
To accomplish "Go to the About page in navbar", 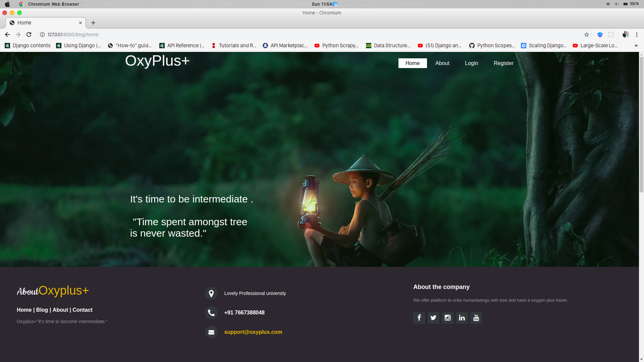I will click(x=442, y=63).
